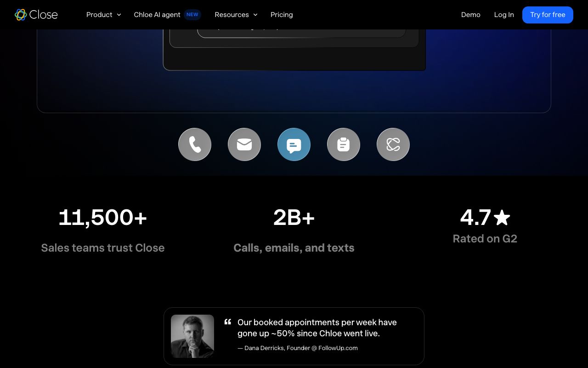
Task: Click 'Calls, emails, and texts' caption
Action: [x=294, y=247]
